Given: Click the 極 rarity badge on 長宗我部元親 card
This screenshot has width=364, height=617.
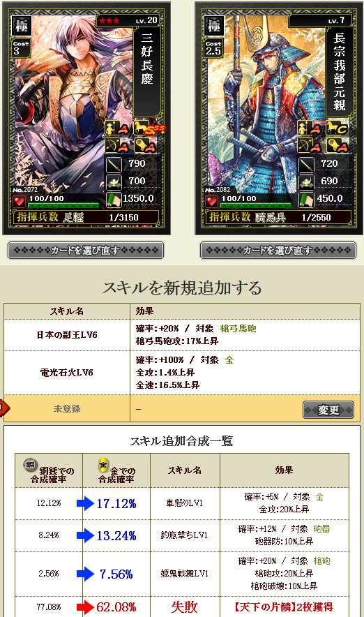Looking at the screenshot, I should coord(213,26).
